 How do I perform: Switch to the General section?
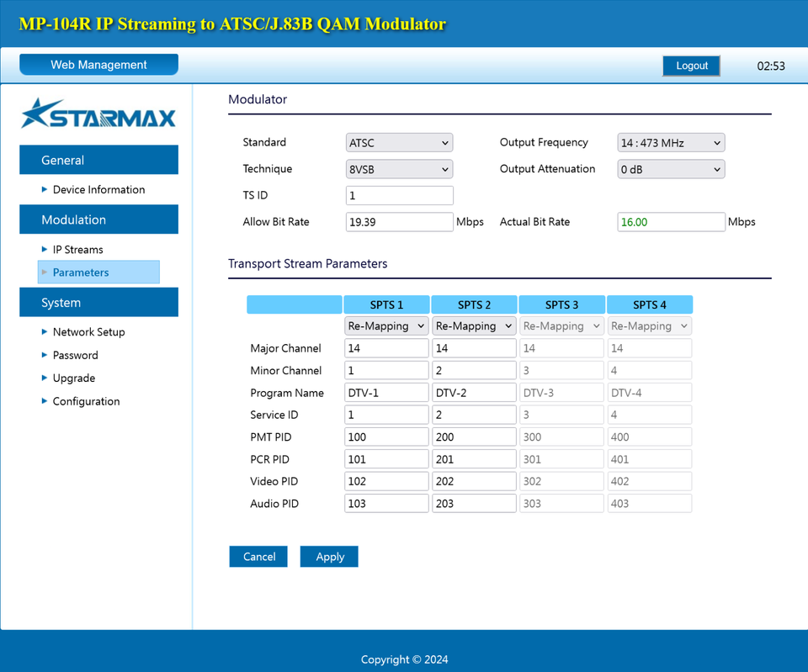[98, 160]
